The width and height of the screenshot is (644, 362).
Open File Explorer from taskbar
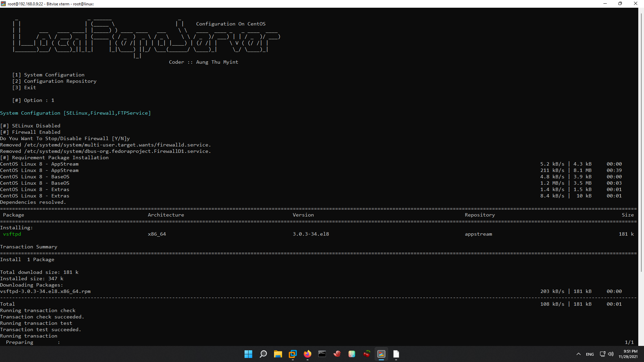pyautogui.click(x=278, y=354)
